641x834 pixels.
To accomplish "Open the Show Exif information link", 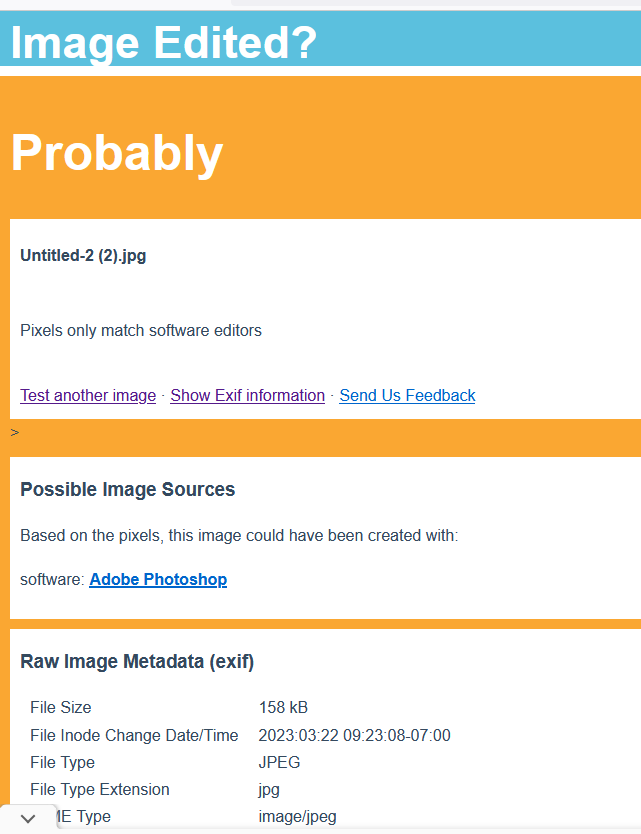I will pyautogui.click(x=247, y=395).
